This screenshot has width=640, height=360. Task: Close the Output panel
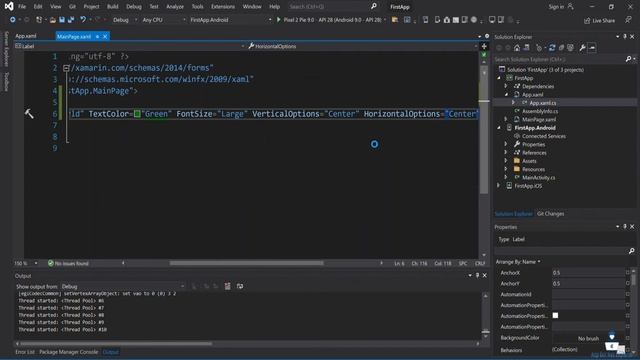[484, 276]
